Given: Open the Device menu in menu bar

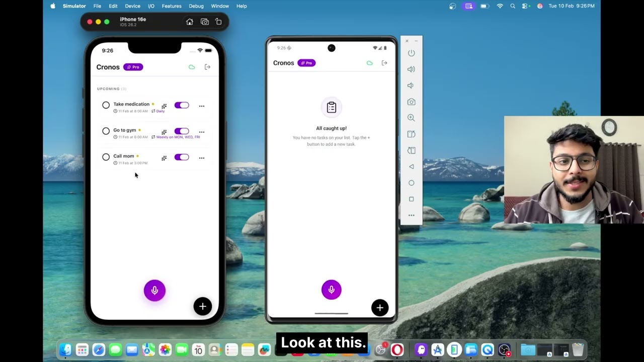Looking at the screenshot, I should [132, 6].
